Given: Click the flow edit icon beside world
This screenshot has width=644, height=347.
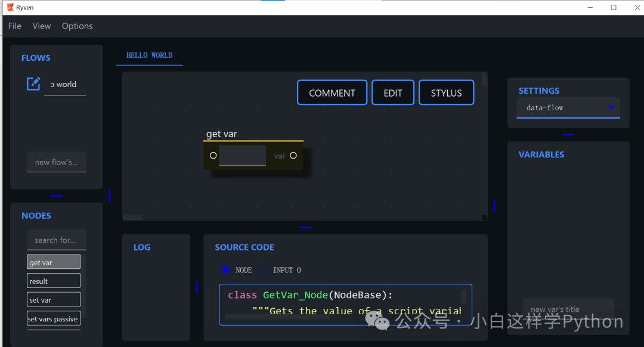Looking at the screenshot, I should click(33, 84).
